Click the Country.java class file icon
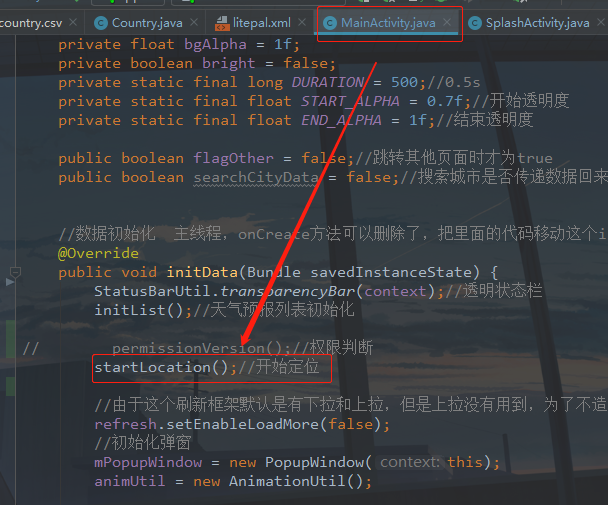The image size is (608, 505). [101, 23]
